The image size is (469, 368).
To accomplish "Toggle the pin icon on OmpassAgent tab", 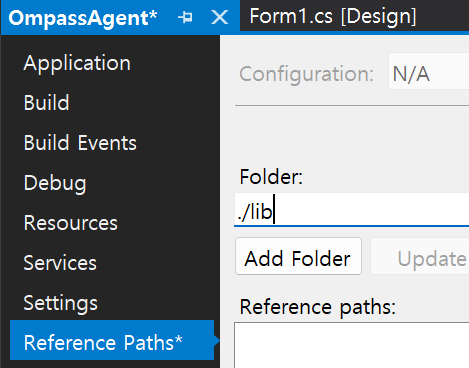I will [185, 17].
